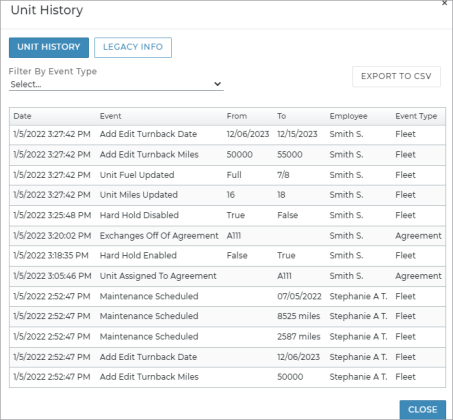Select the Event column header
453x420 pixels.
point(110,116)
